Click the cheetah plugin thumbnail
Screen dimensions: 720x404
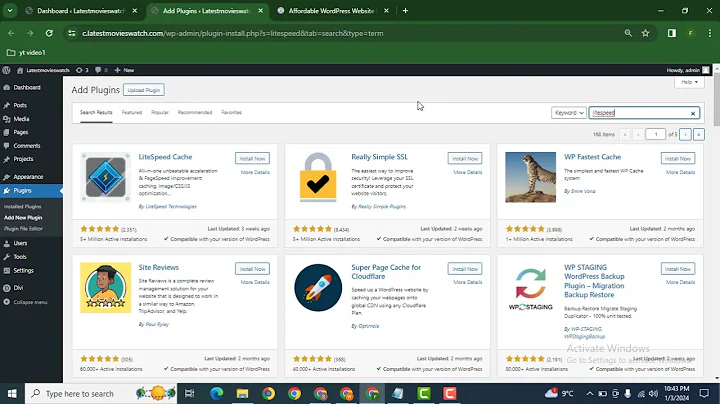click(x=530, y=177)
